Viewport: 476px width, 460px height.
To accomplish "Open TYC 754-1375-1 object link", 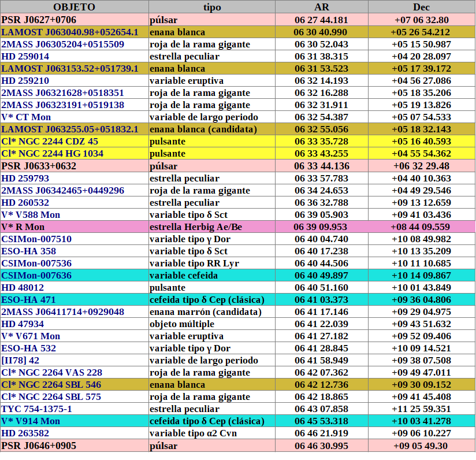I will coord(36,409).
